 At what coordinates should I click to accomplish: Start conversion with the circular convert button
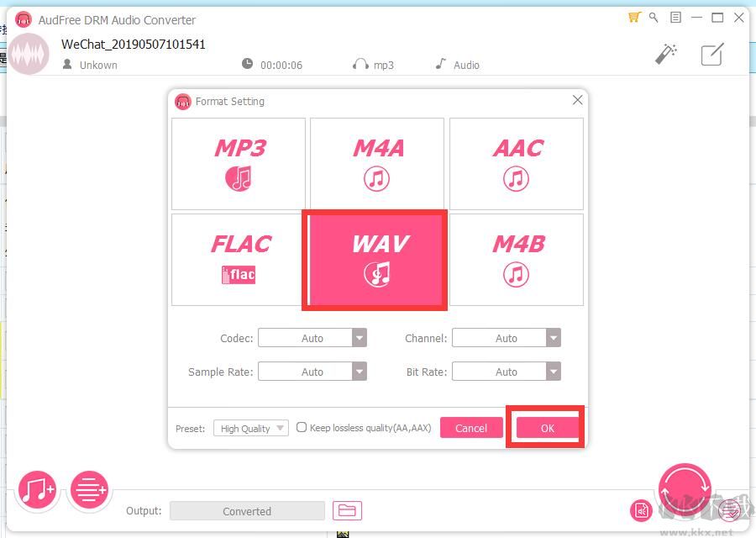[x=685, y=488]
